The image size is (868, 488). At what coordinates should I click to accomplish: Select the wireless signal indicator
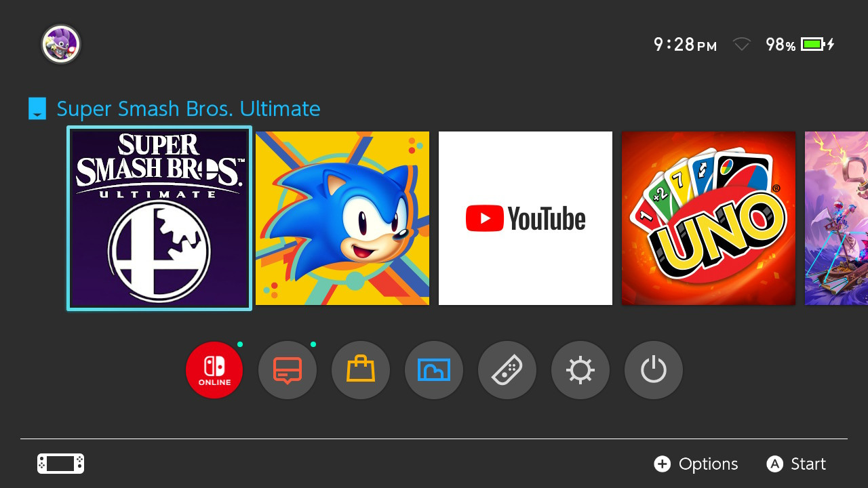coord(741,44)
